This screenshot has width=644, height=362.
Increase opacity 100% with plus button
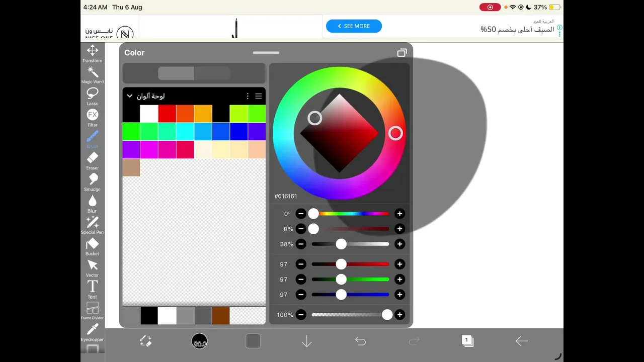click(x=399, y=315)
